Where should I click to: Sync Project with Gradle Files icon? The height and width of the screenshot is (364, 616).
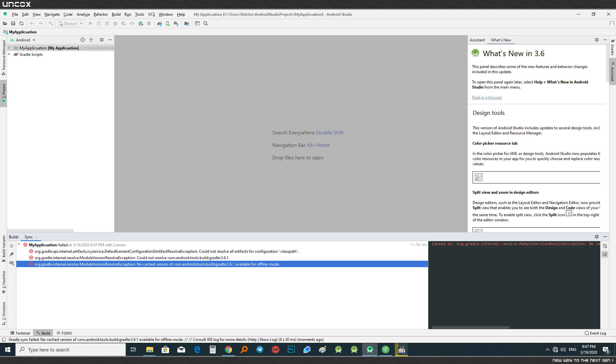(x=159, y=23)
